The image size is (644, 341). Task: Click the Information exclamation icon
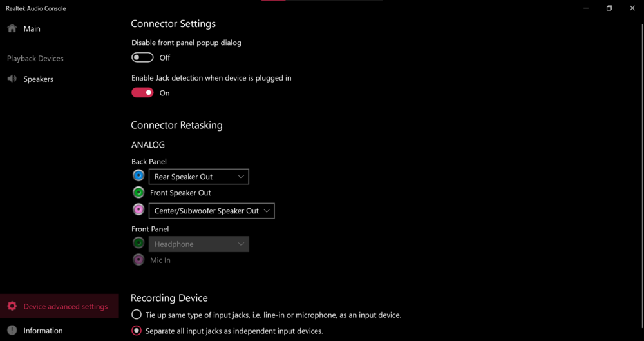(12, 331)
